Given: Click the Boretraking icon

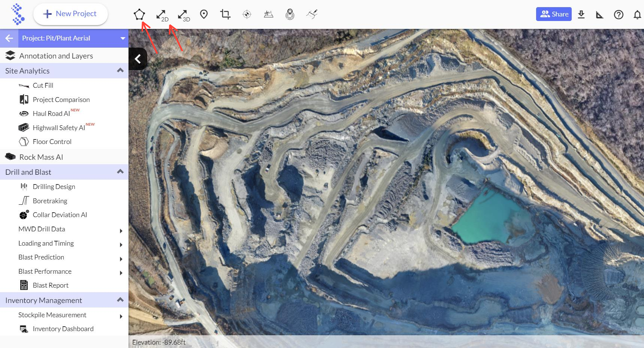Looking at the screenshot, I should pyautogui.click(x=24, y=201).
